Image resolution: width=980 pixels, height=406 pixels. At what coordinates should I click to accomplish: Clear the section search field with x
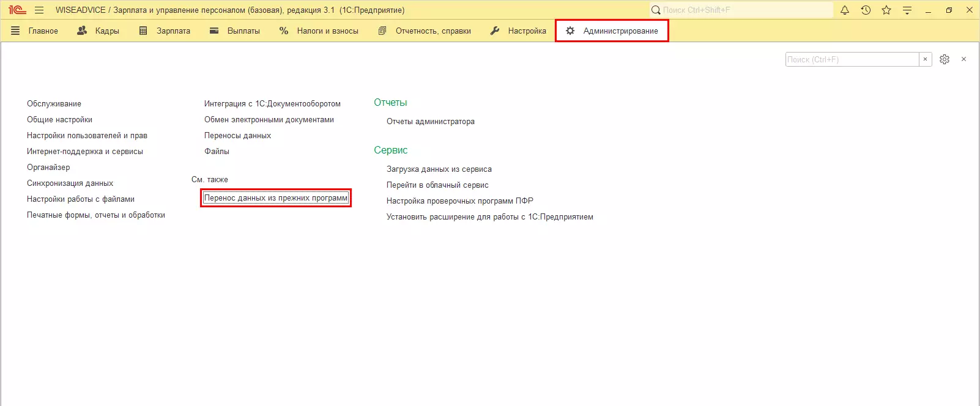click(x=926, y=59)
